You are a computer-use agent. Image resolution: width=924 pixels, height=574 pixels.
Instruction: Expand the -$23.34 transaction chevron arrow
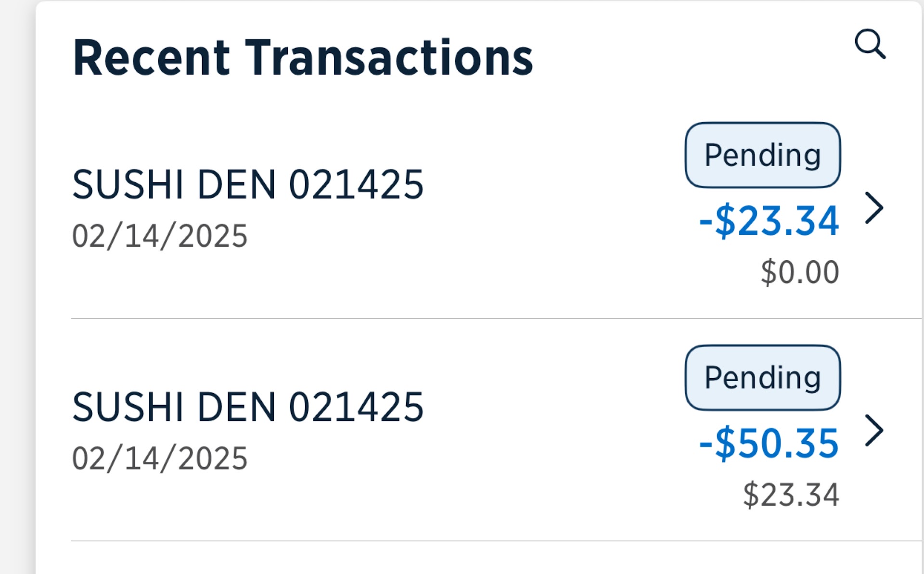(x=874, y=208)
